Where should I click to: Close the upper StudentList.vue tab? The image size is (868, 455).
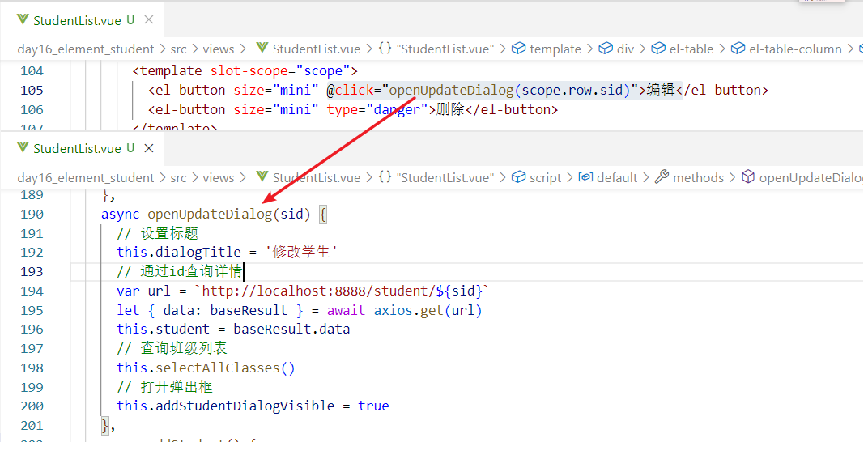point(148,20)
